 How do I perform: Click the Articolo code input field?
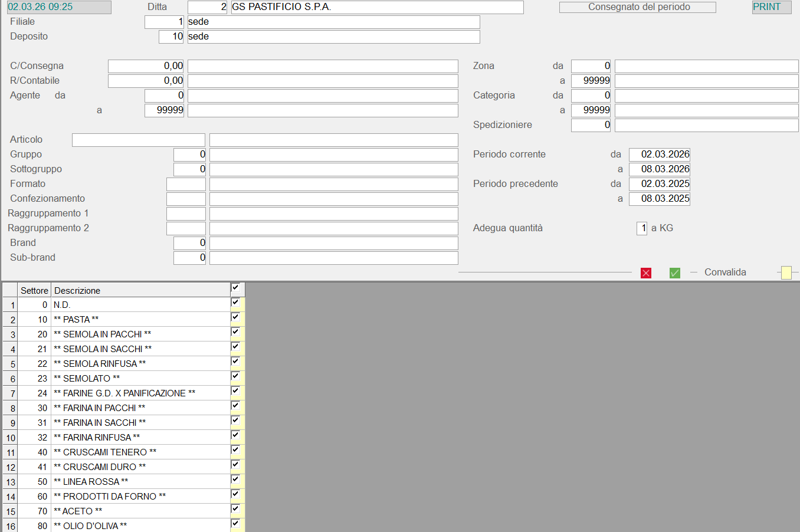pos(138,140)
